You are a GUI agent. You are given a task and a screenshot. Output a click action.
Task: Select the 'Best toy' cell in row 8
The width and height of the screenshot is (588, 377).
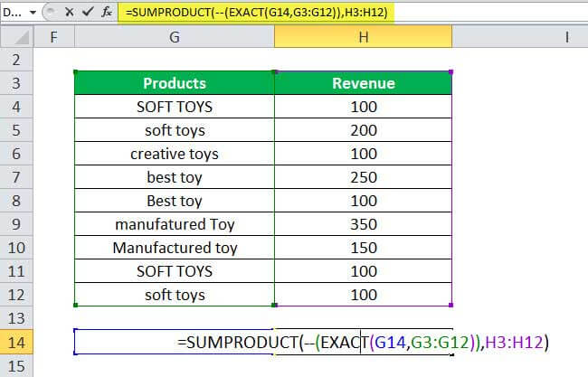[x=174, y=201]
